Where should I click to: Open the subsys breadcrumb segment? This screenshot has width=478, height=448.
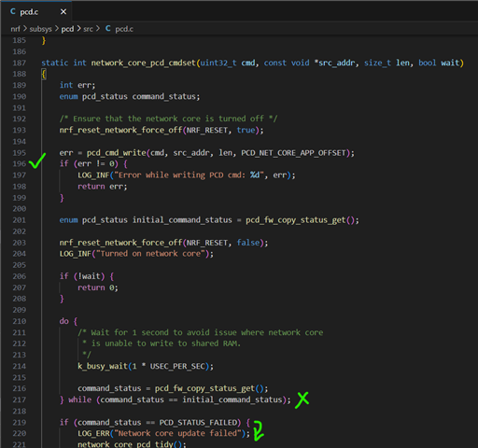[x=40, y=29]
